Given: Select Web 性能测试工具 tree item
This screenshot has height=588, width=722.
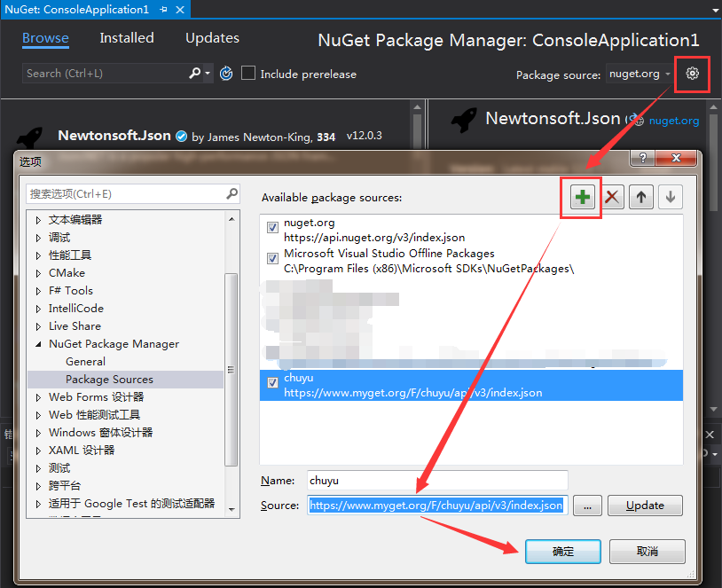Looking at the screenshot, I should pos(94,415).
